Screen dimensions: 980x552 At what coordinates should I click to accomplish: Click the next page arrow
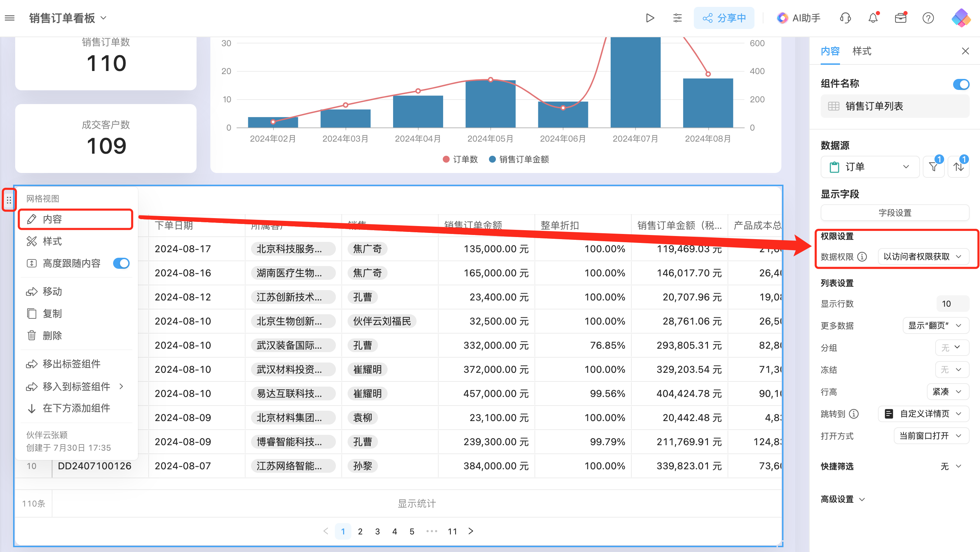point(471,531)
